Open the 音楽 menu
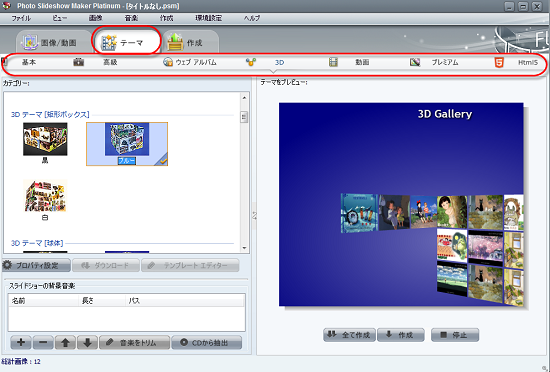 pos(131,18)
